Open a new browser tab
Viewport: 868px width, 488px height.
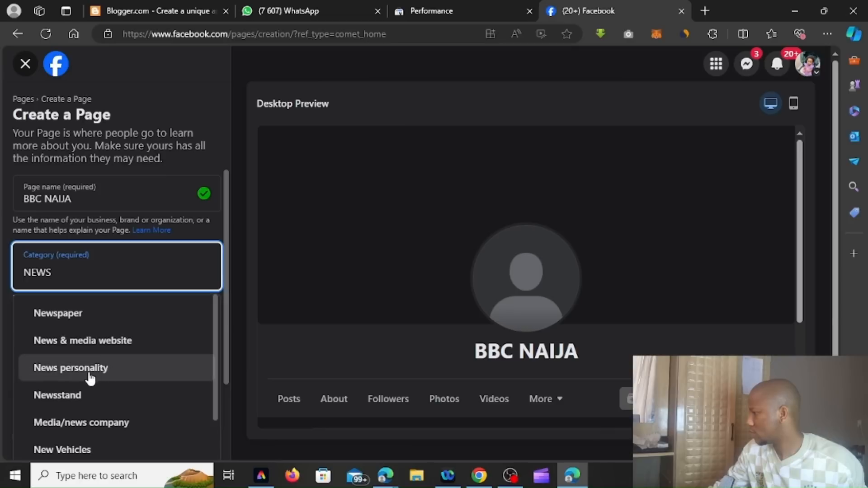coord(705,11)
